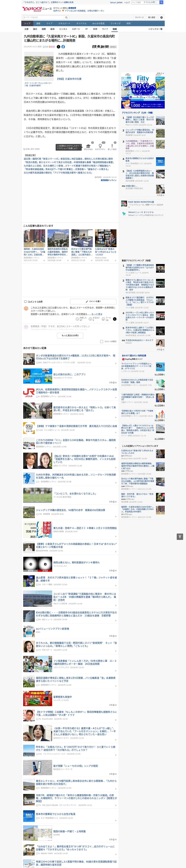
Task: Click the ログイン link in header
Action: [57, 11]
